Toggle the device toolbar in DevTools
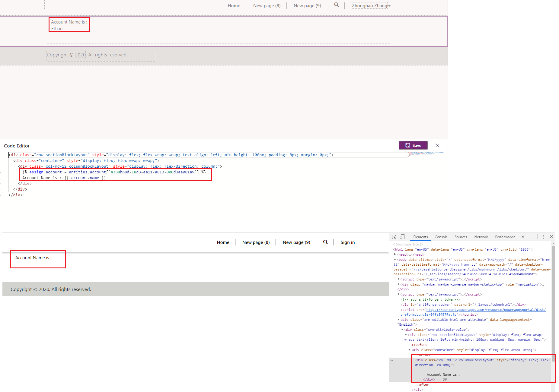559x392 pixels. click(x=402, y=237)
